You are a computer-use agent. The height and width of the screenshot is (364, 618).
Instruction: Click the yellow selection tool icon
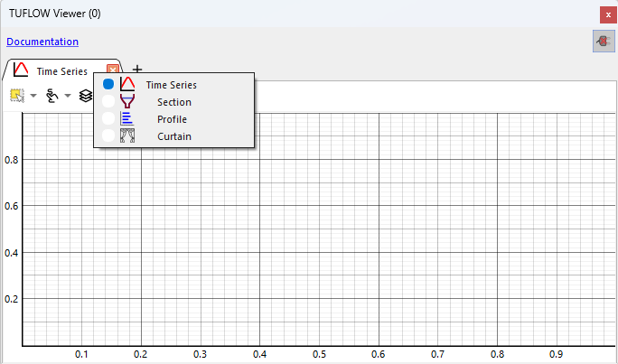click(x=16, y=95)
